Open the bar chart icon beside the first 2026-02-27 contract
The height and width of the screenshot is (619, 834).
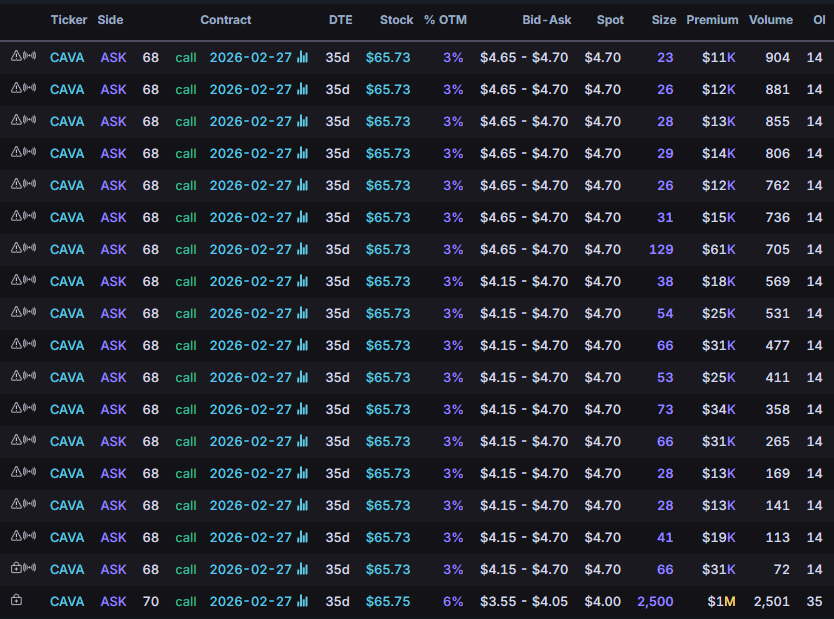coord(303,57)
